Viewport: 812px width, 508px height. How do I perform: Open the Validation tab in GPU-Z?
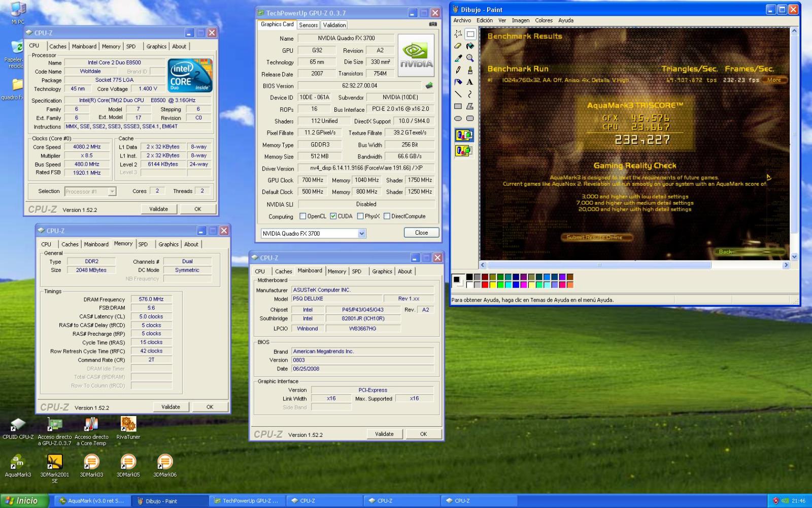[x=334, y=25]
